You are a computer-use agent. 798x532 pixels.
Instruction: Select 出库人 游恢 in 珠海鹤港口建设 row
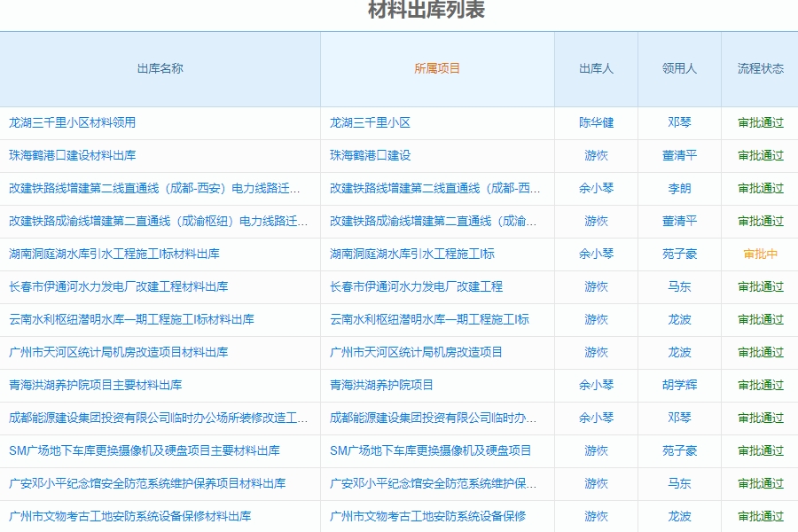pyautogui.click(x=596, y=155)
